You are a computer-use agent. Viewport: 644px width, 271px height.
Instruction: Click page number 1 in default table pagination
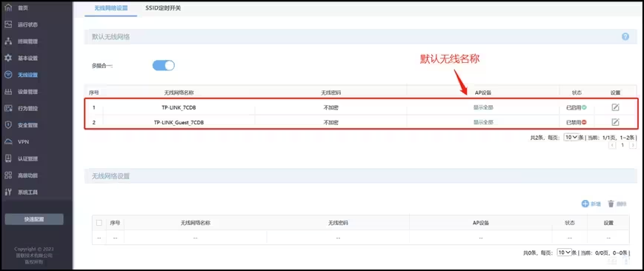pyautogui.click(x=623, y=145)
